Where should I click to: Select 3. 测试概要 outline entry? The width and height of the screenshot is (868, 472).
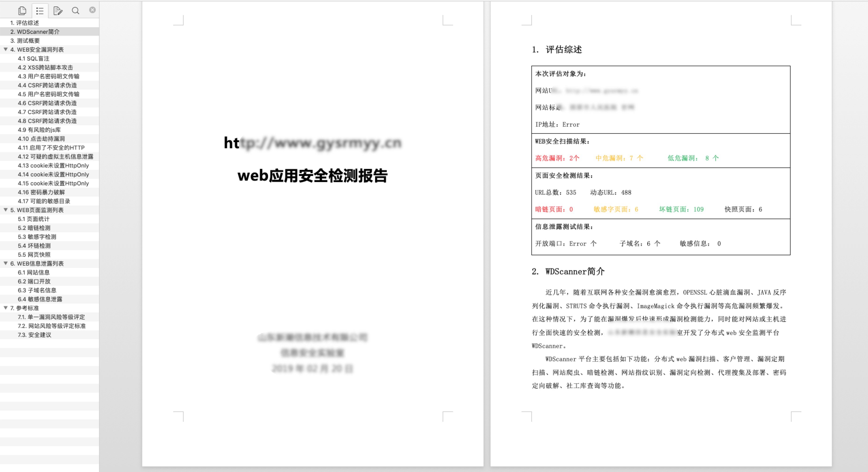25,41
